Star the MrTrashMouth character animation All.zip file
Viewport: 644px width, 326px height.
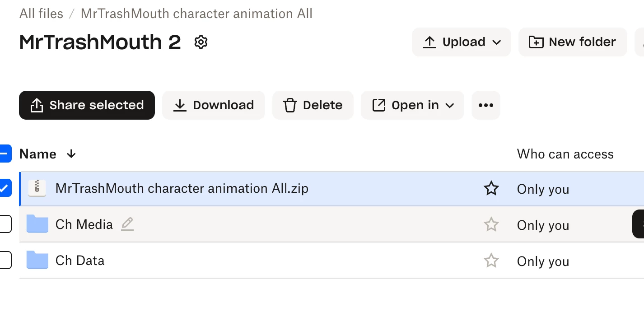[x=491, y=188]
